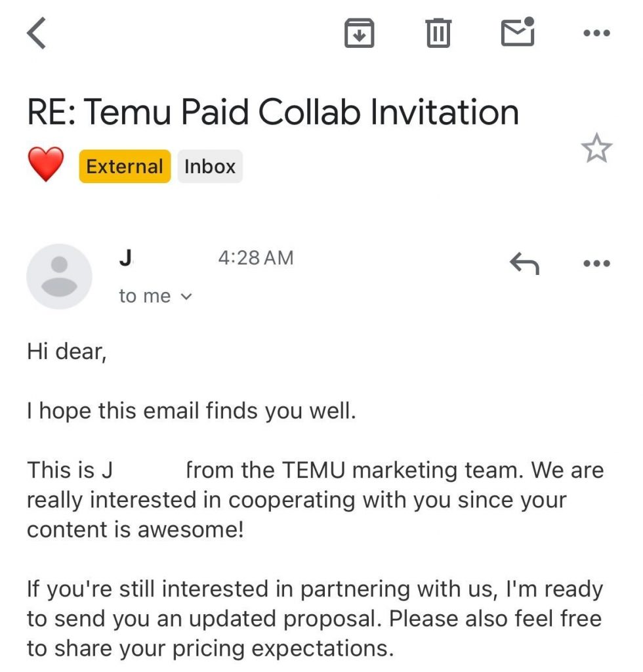Image resolution: width=643 pixels, height=672 pixels.
Task: Tap "I hope this email finds you well"
Action: click(191, 412)
